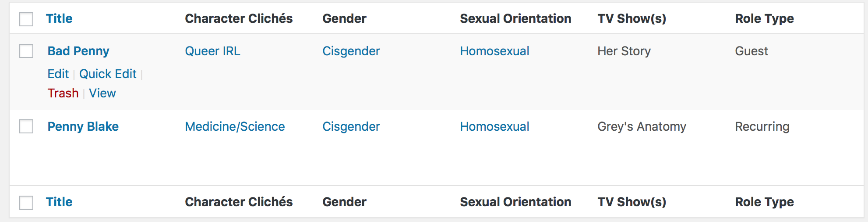Filter by the Queer IRL cliché
The width and height of the screenshot is (868, 222).
[x=212, y=51]
